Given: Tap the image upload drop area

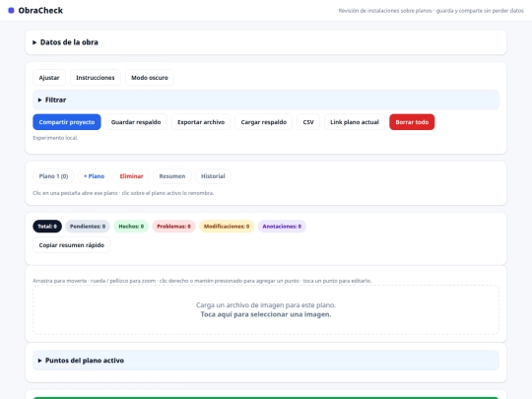Looking at the screenshot, I should click(x=266, y=309).
